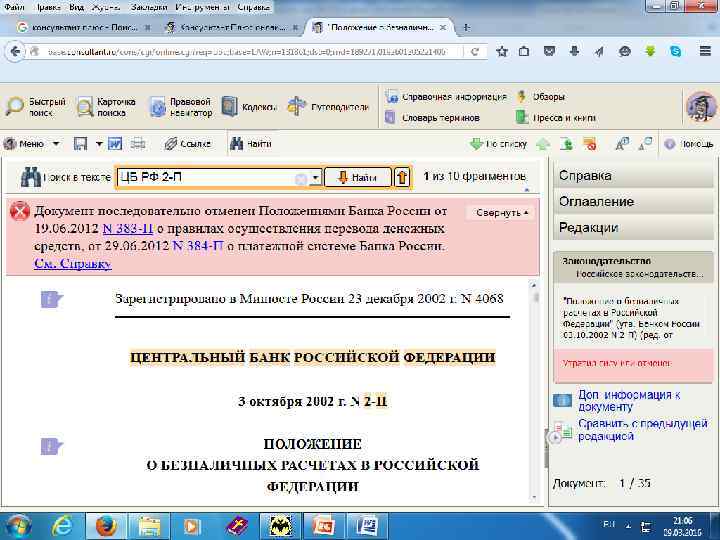The width and height of the screenshot is (720, 540).
Task: Open the Оглавление side panel
Action: pos(633,202)
